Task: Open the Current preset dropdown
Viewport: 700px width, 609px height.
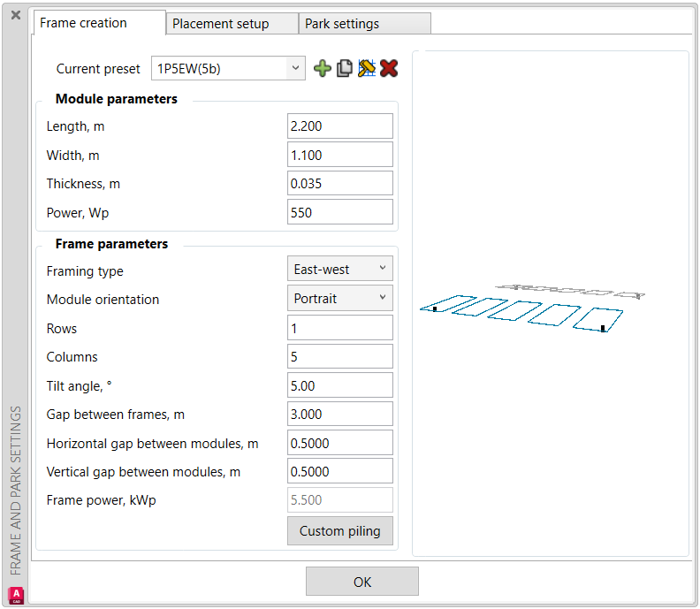Action: pos(228,68)
